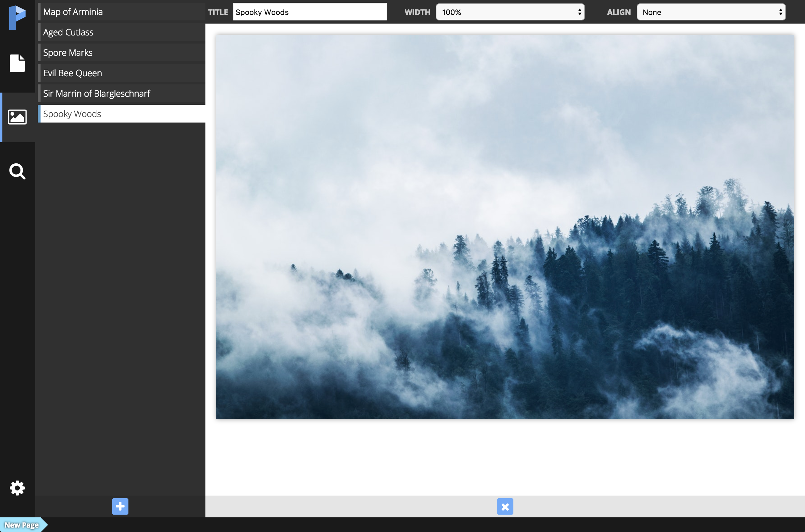Open the Search magnifier icon
Viewport: 805px width, 532px height.
coord(17,171)
